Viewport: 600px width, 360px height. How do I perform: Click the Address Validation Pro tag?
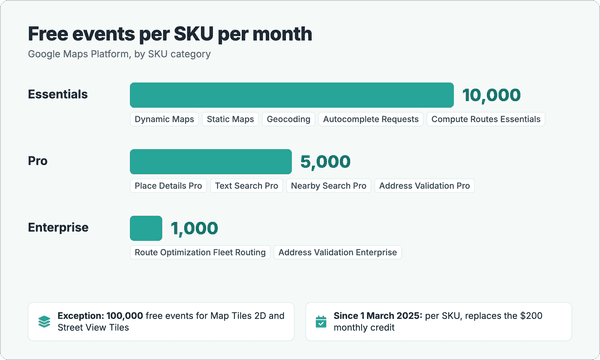click(424, 186)
